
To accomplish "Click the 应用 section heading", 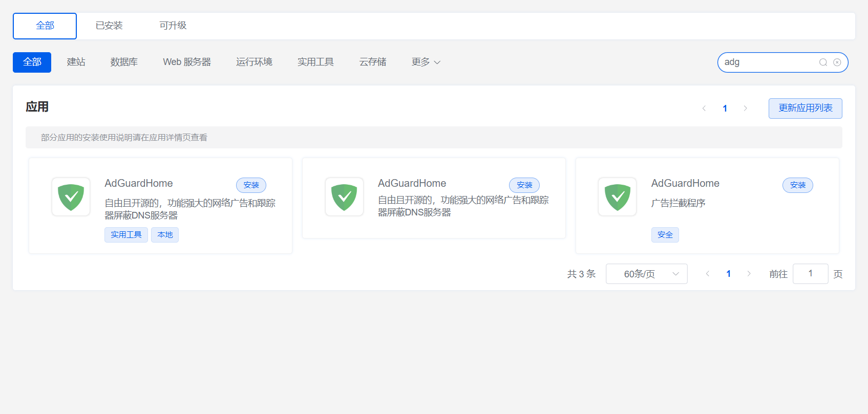I will [x=37, y=107].
